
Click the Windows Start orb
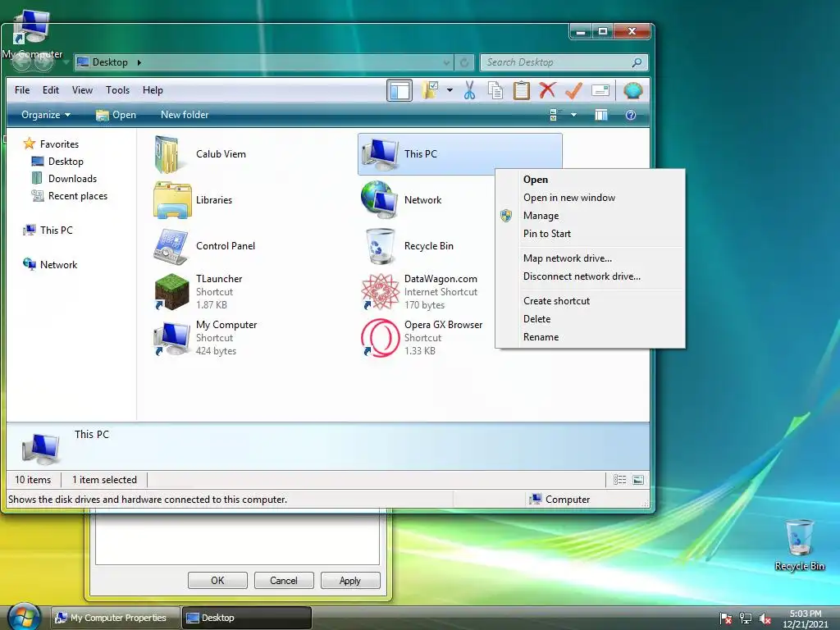click(25, 617)
